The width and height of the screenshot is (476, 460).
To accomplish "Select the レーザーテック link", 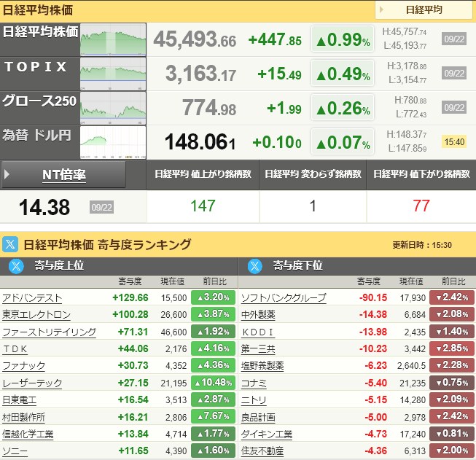I will click(x=32, y=383).
